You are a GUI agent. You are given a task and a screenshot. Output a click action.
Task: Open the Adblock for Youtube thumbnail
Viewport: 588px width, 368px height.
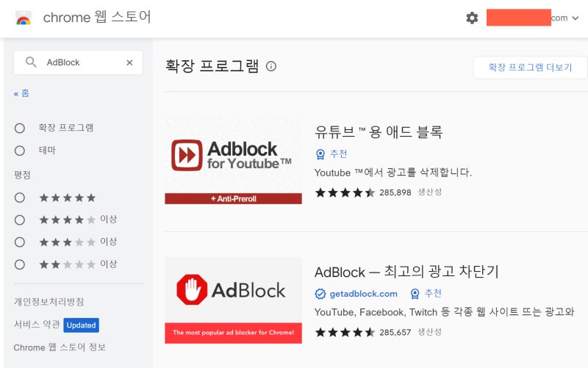click(233, 161)
